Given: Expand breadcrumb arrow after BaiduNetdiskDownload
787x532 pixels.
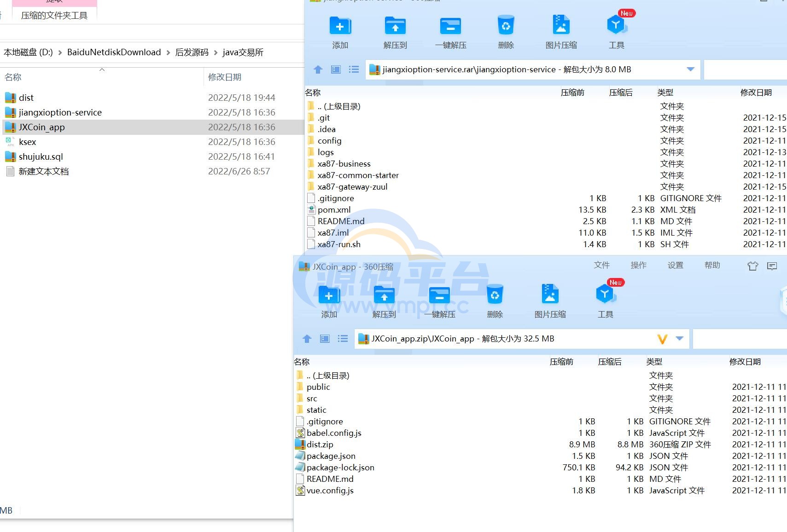Looking at the screenshot, I should [x=168, y=52].
